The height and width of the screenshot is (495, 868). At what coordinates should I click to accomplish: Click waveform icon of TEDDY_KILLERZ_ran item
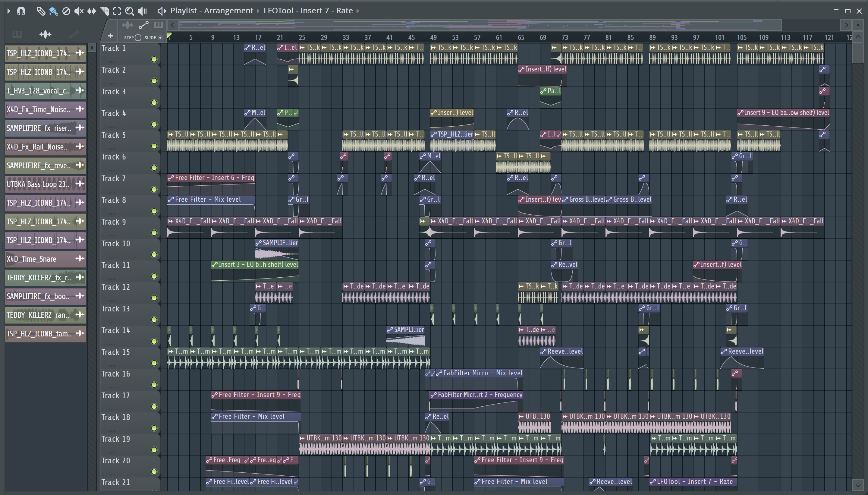(80, 315)
